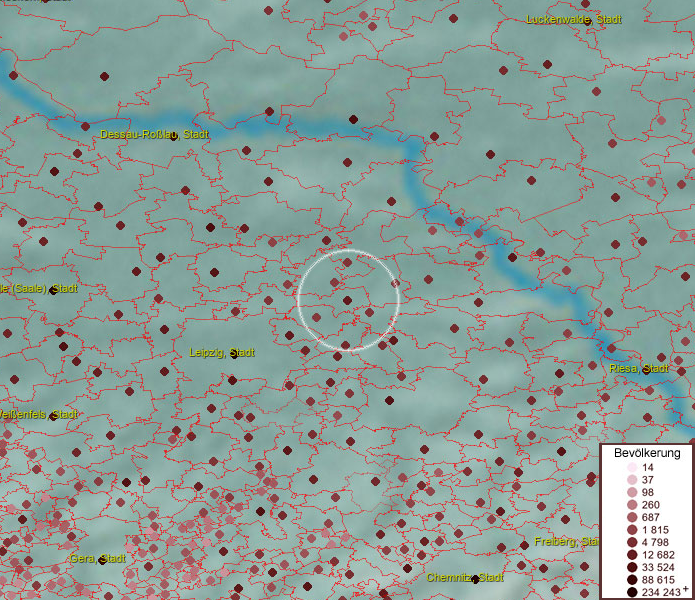Select the city dot at Dessau-Roßlau
695x600 pixels.
pyautogui.click(x=173, y=136)
